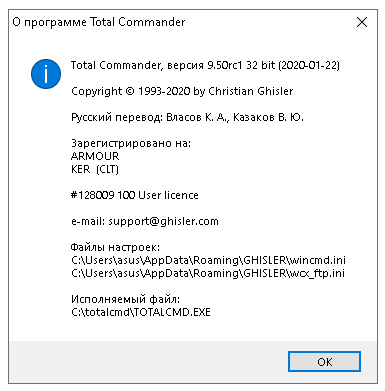Click the build date 2020-01-22
385x391 pixels.
click(x=309, y=65)
